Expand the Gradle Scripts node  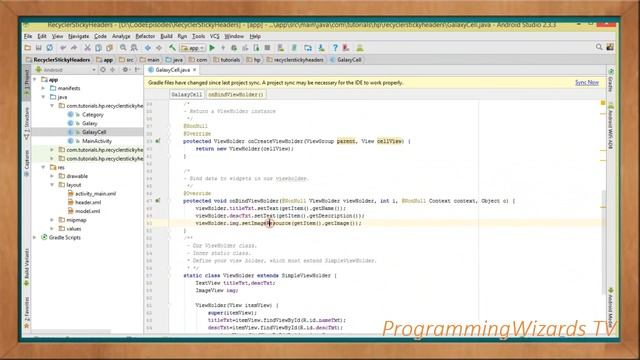pos(35,238)
